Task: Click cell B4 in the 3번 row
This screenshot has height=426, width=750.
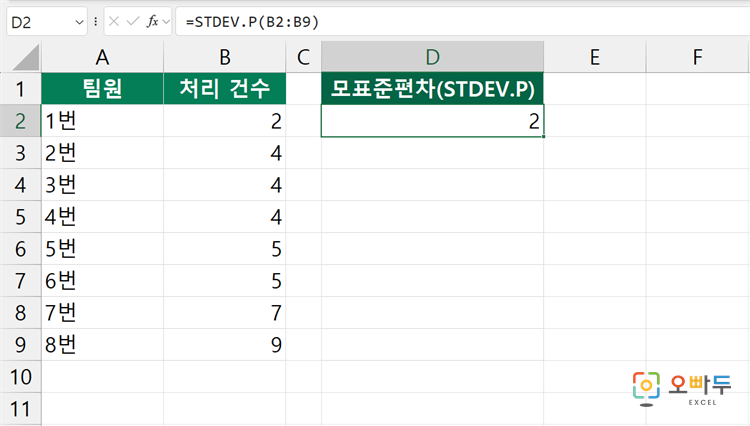Action: click(x=225, y=185)
